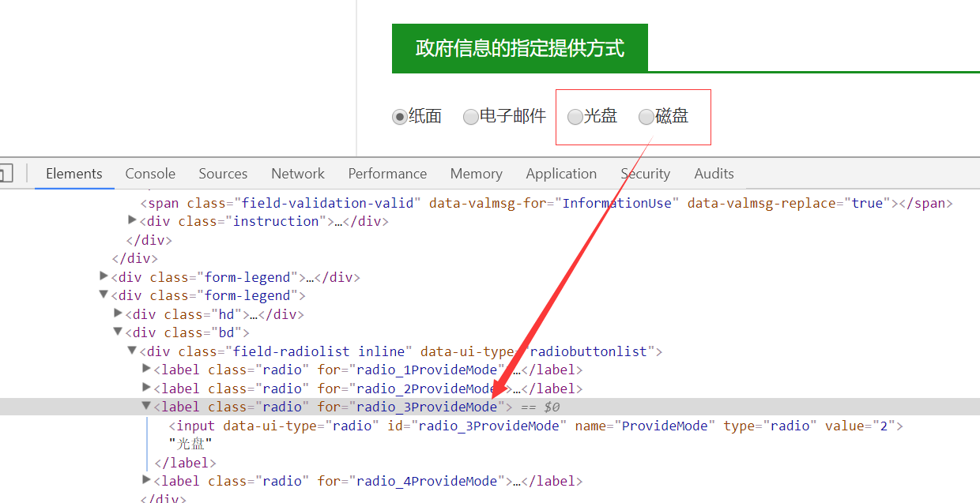Expand the div class "instruction" node

point(133,220)
